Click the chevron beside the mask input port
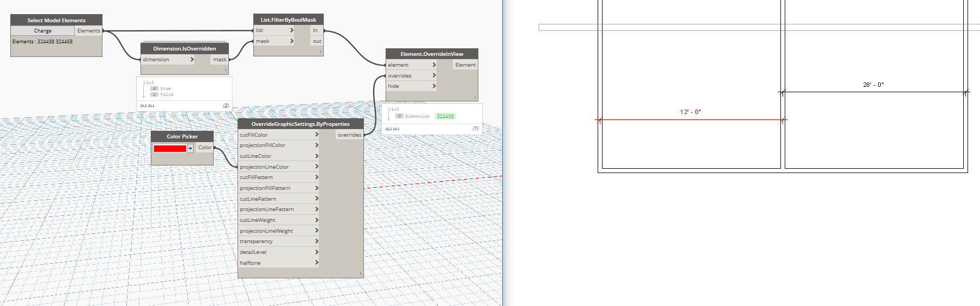This screenshot has width=980, height=306. click(292, 41)
